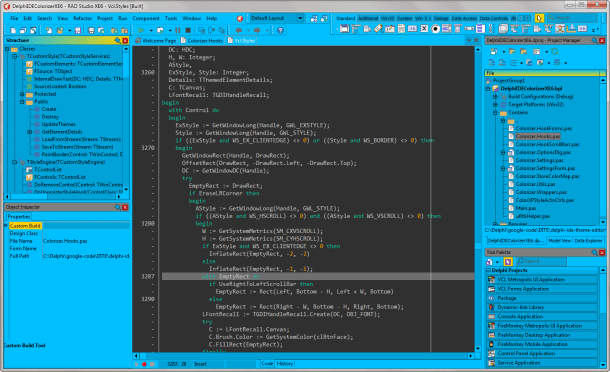This screenshot has height=372, width=610.
Task: Switch to the Data Explorer tab
Action: 588,240
